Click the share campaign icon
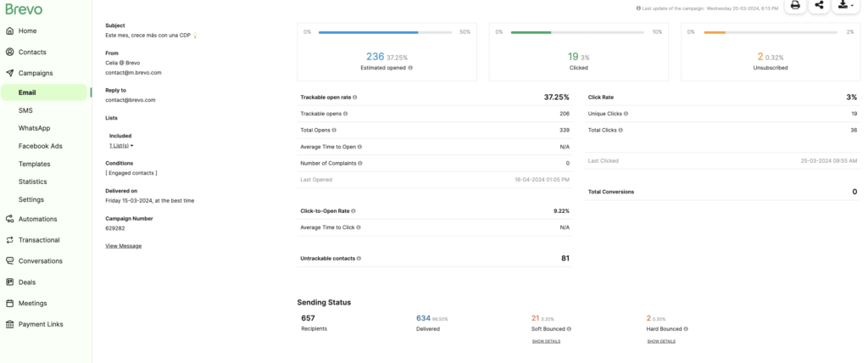 click(x=819, y=5)
